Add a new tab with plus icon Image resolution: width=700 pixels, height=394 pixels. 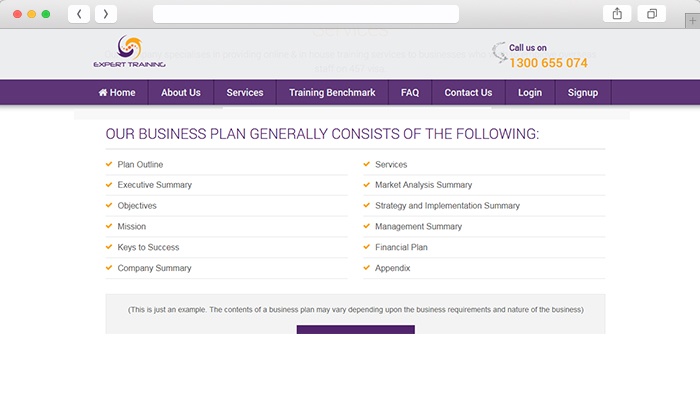tap(692, 21)
